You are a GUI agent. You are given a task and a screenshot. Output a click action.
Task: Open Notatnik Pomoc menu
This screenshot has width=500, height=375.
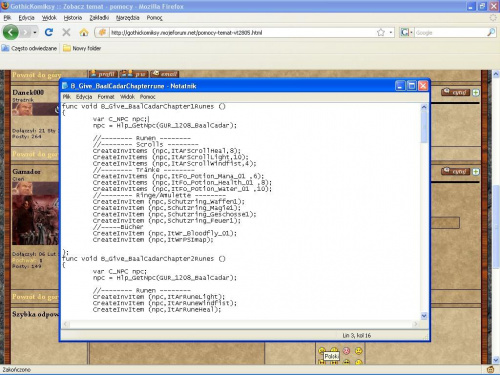(147, 97)
